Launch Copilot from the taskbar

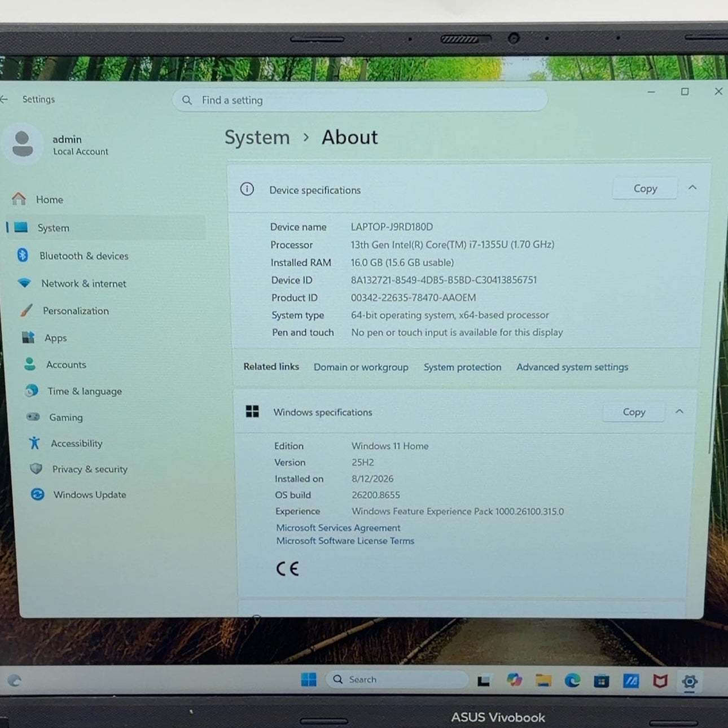(x=514, y=680)
